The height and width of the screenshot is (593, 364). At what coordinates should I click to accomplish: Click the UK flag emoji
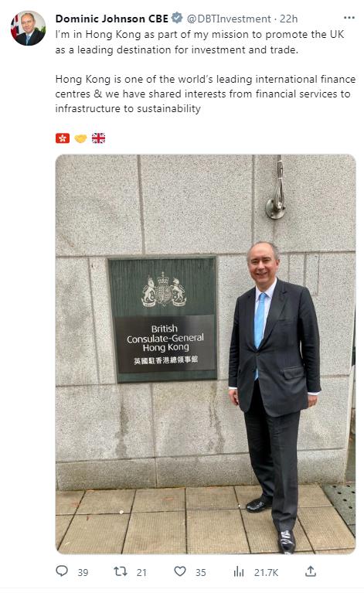98,138
